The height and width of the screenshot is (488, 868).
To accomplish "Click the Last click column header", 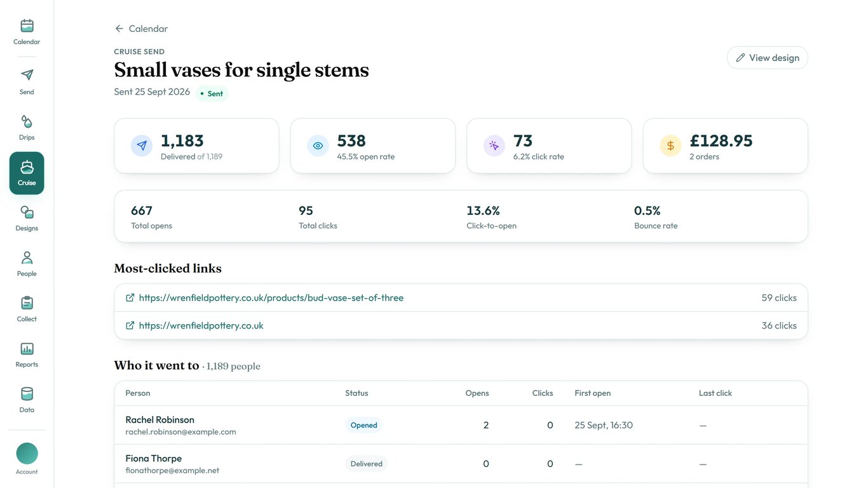I will (715, 393).
